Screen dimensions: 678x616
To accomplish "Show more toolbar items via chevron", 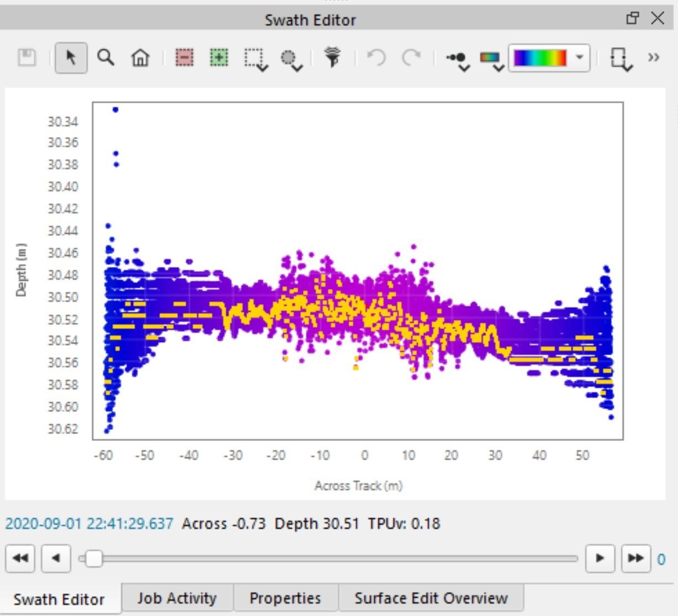I will 654,58.
